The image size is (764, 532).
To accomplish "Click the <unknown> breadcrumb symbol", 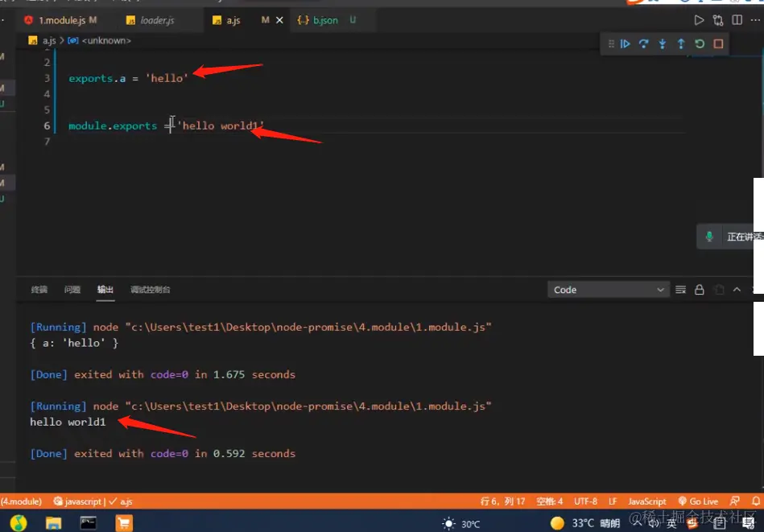I will pyautogui.click(x=101, y=40).
